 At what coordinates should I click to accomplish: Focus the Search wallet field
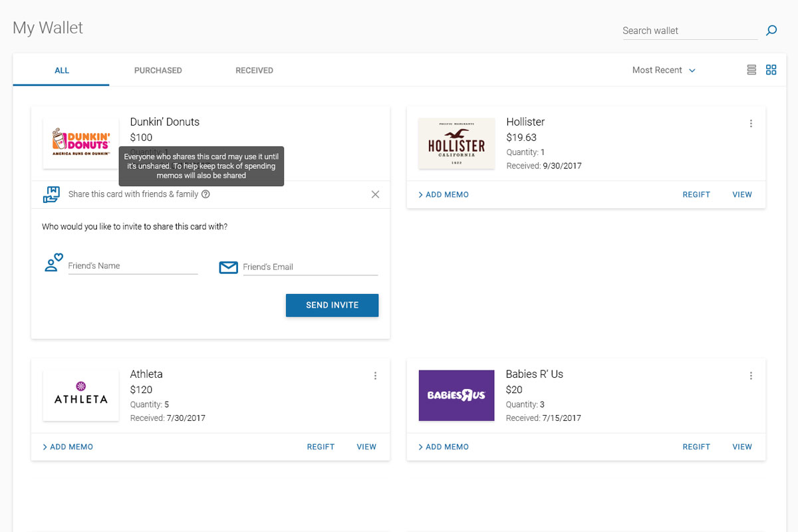[690, 31]
